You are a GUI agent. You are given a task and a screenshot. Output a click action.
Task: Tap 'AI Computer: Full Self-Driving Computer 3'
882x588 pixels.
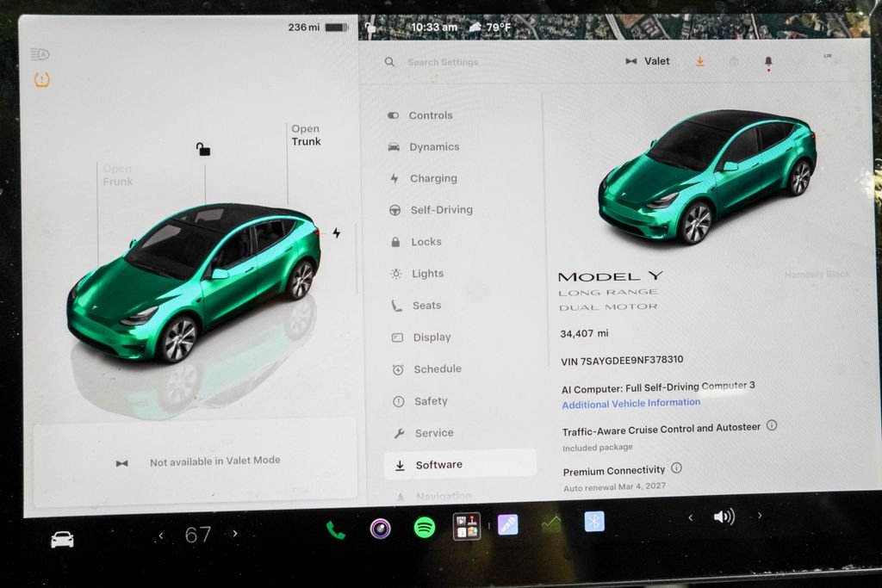coord(658,387)
